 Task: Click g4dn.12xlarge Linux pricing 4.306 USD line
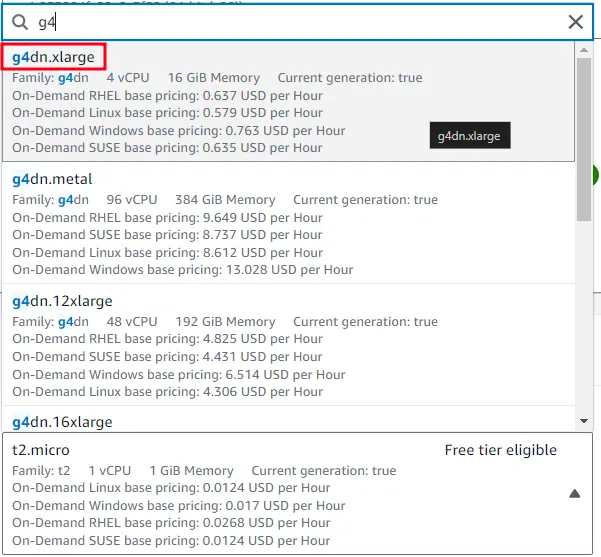click(167, 391)
